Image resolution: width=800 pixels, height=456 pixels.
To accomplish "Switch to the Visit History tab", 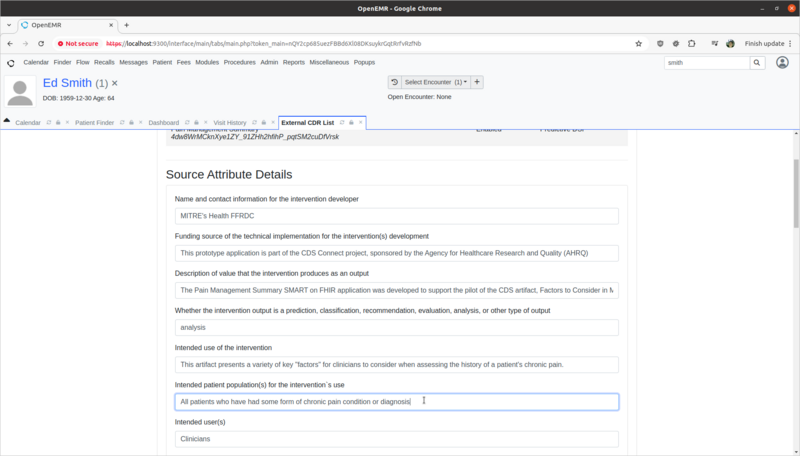I will point(230,123).
